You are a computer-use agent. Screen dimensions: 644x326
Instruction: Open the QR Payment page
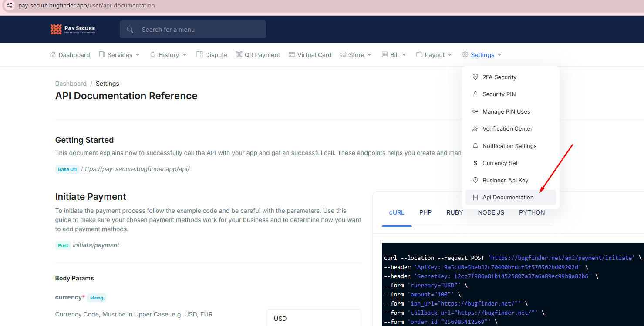tap(258, 55)
